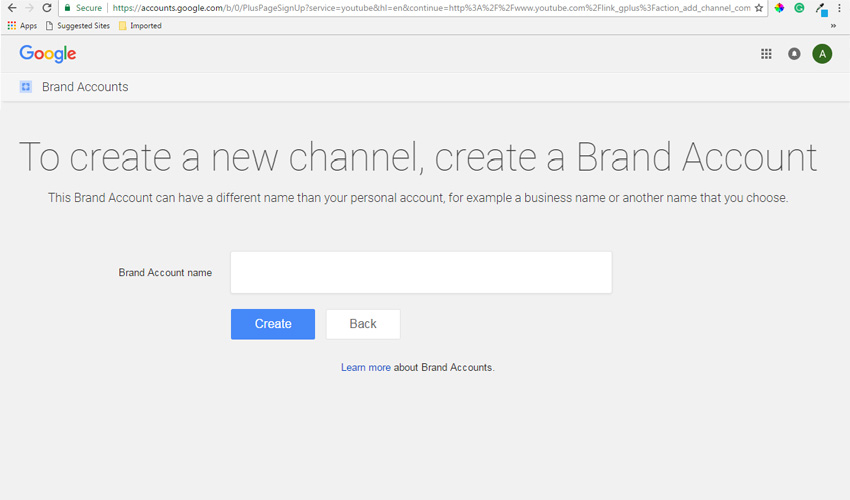Show hidden bookmarks overflow chevron
This screenshot has height=500, width=850.
coord(833,25)
